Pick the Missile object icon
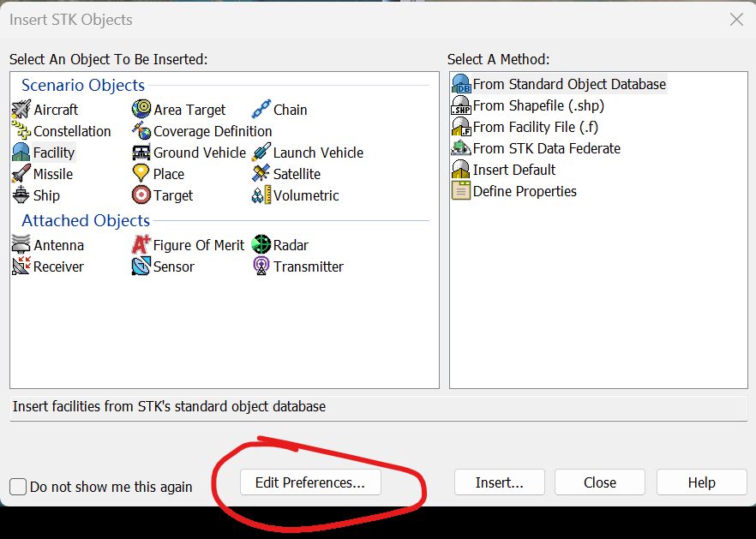Screen dimensions: 756x539 (21, 174)
